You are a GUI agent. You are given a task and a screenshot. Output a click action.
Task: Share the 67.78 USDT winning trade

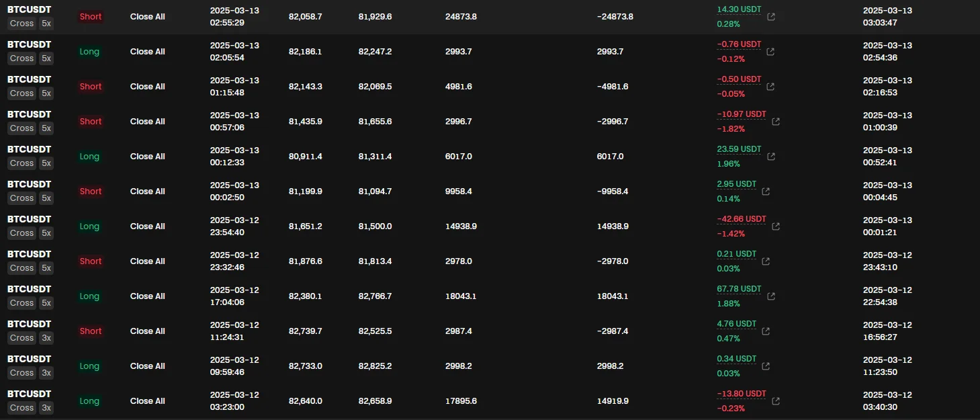click(771, 296)
